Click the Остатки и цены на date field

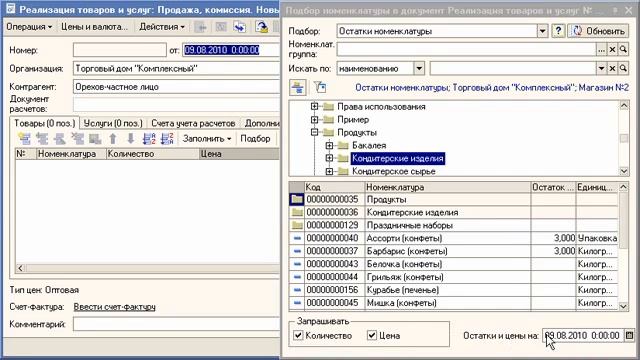click(x=583, y=336)
